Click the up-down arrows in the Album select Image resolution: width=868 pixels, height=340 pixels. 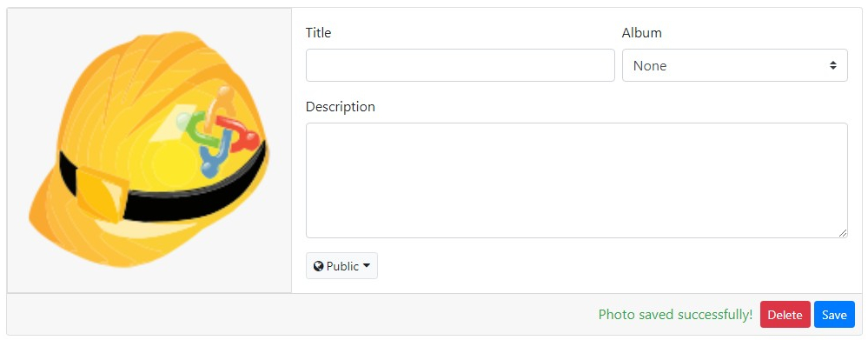pos(832,65)
